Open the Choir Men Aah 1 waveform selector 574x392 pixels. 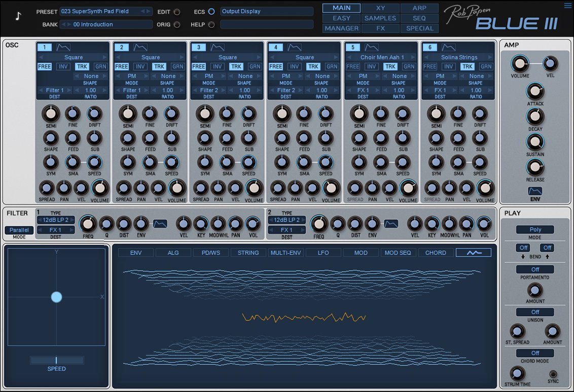click(x=381, y=57)
